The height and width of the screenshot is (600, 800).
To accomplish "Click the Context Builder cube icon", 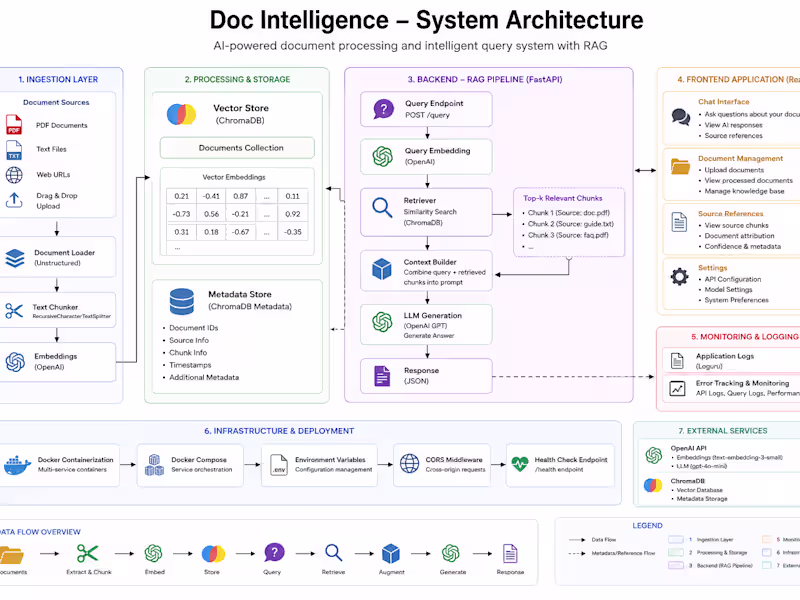I will click(382, 269).
